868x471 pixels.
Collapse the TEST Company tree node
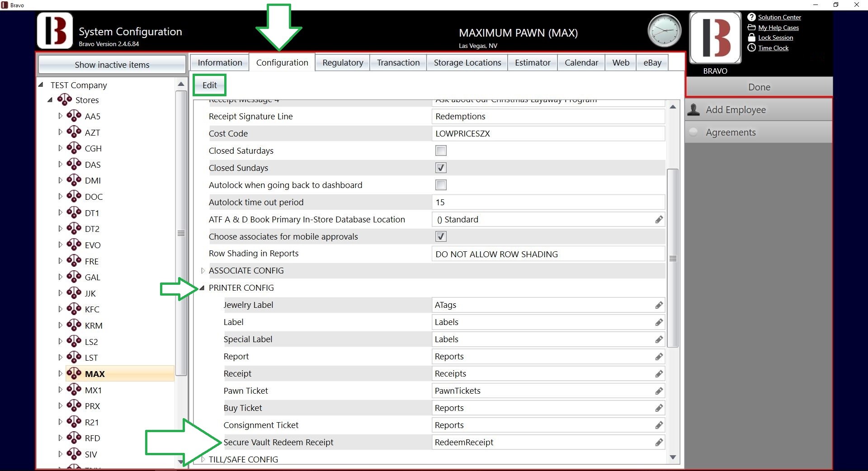41,85
